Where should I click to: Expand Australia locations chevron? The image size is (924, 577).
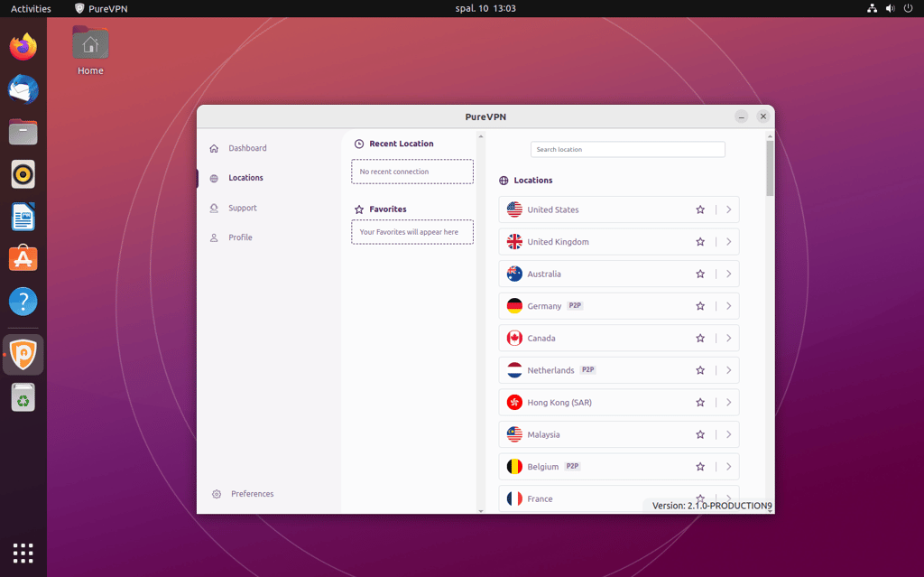pos(729,274)
